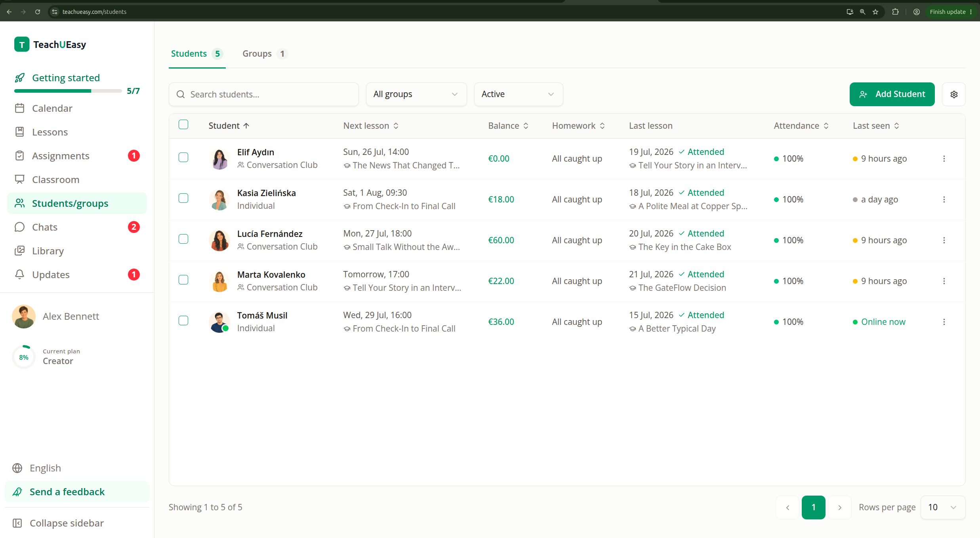The width and height of the screenshot is (980, 538).
Task: Click the browser reload icon
Action: click(x=38, y=12)
